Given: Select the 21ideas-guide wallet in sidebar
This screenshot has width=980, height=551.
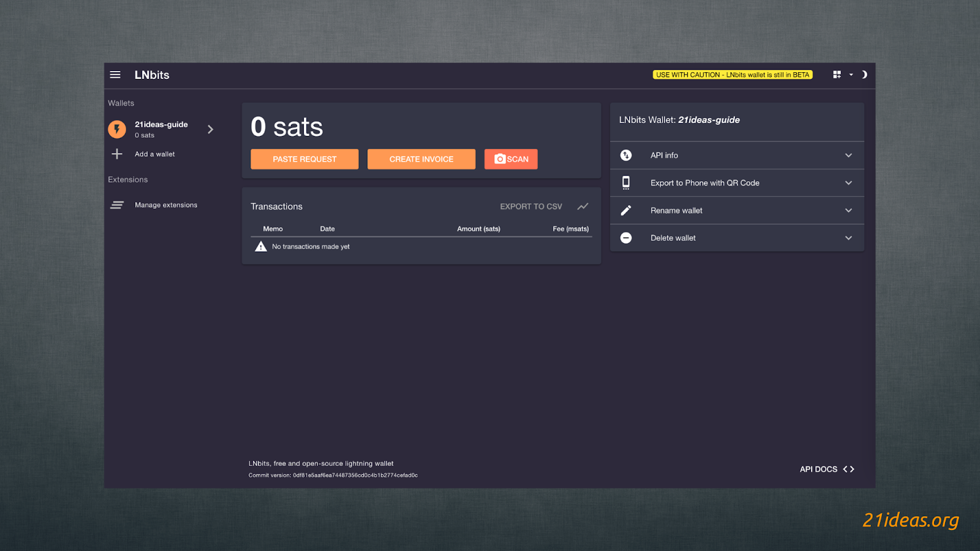Looking at the screenshot, I should pos(162,129).
